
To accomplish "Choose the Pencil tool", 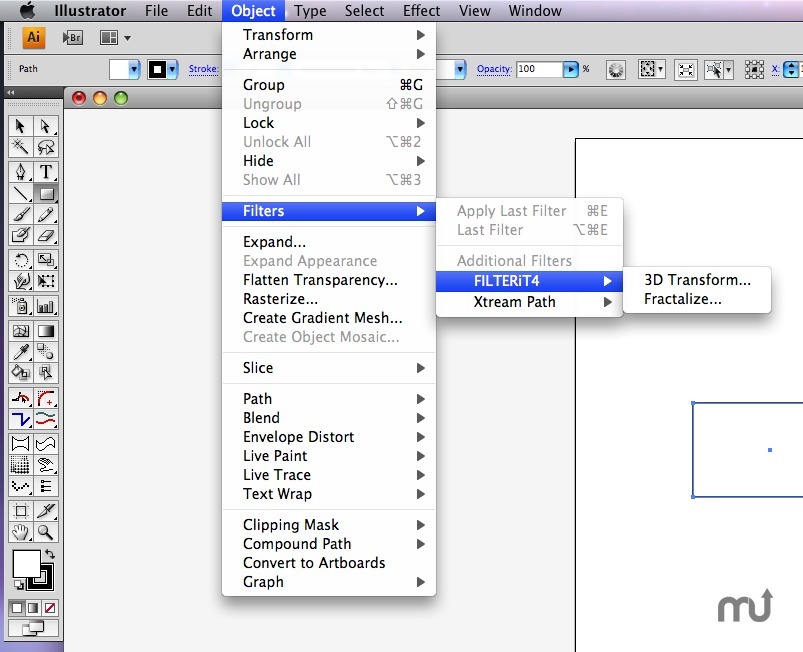I will pyautogui.click(x=46, y=214).
